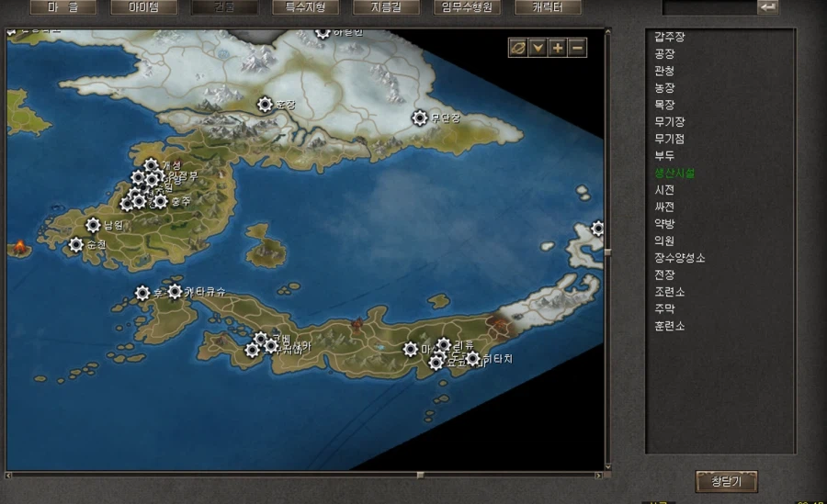827x504 pixels.
Task: Select highlighted 생산시설 in building list
Action: [x=674, y=173]
